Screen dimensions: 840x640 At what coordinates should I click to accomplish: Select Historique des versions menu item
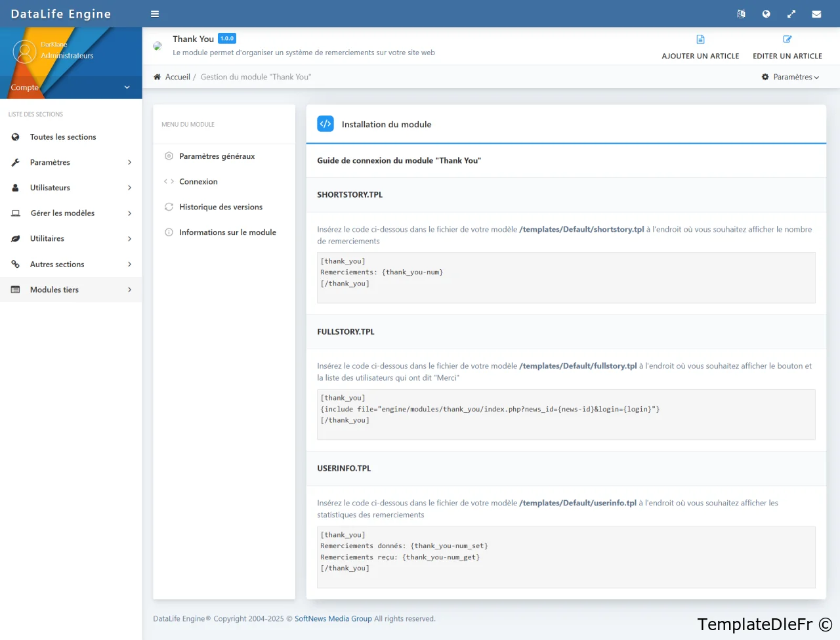pos(220,207)
